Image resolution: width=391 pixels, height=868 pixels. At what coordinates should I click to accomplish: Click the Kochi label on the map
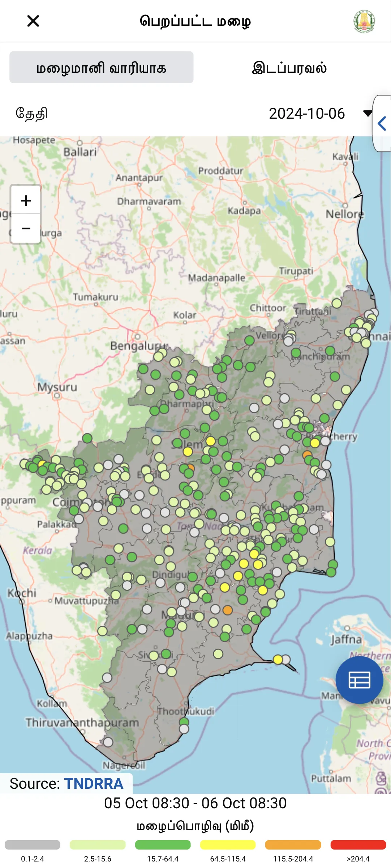click(x=22, y=593)
